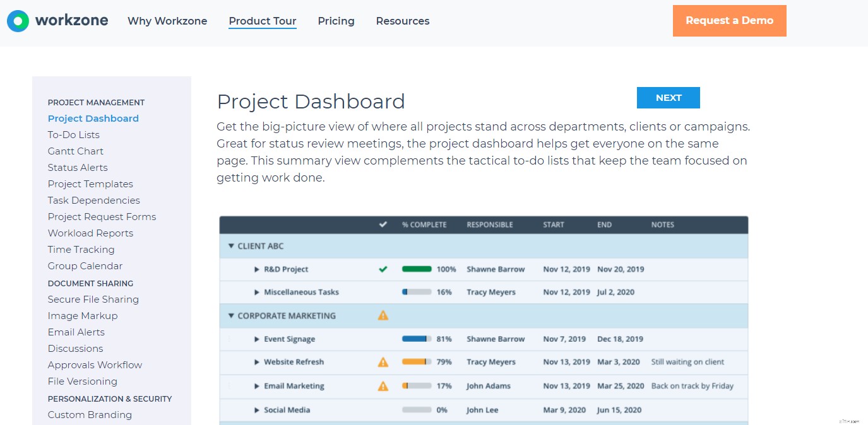Click the warning triangle beside Corporate Marketing
The image size is (868, 425).
pos(383,315)
